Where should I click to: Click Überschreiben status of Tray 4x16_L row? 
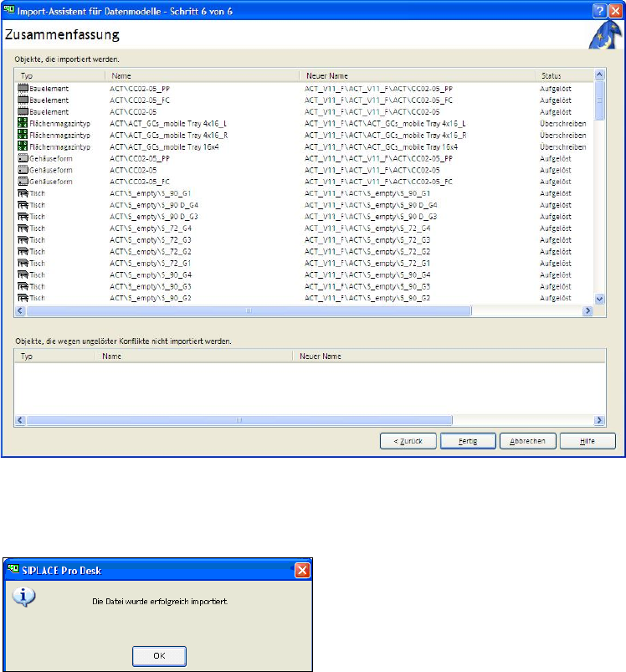coord(563,123)
